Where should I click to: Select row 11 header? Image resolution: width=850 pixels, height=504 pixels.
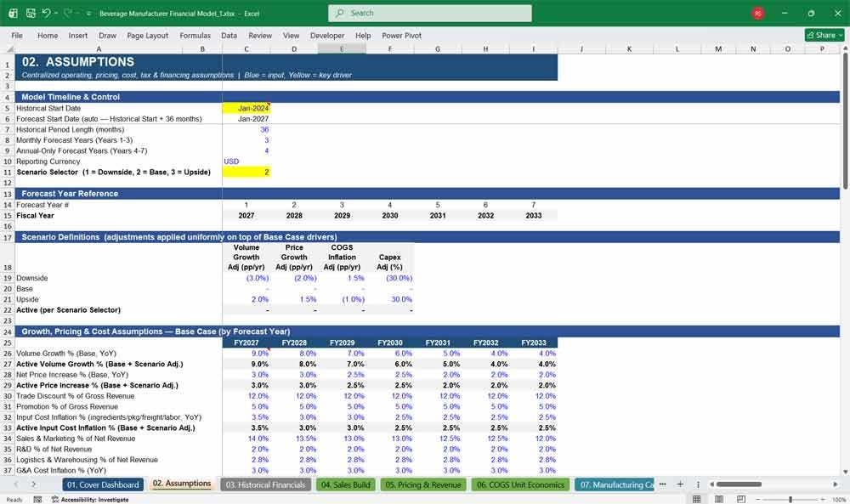click(x=8, y=173)
